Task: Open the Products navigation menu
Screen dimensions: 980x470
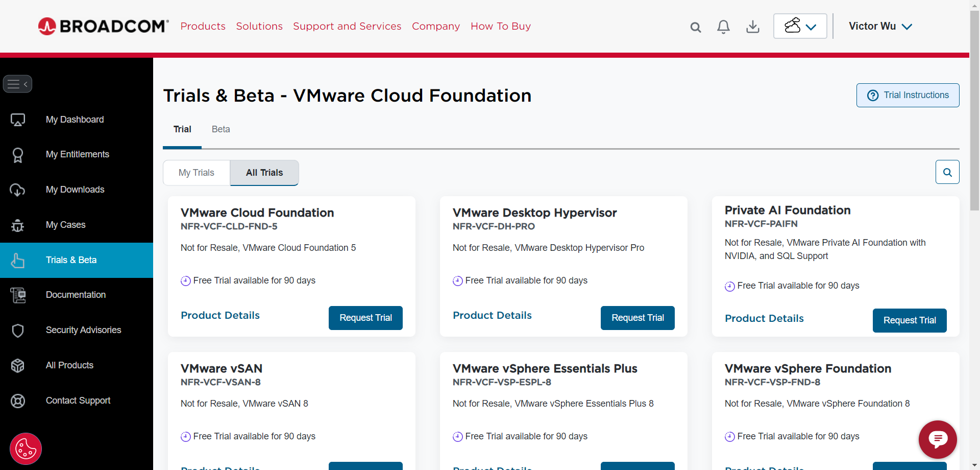Action: (x=203, y=26)
